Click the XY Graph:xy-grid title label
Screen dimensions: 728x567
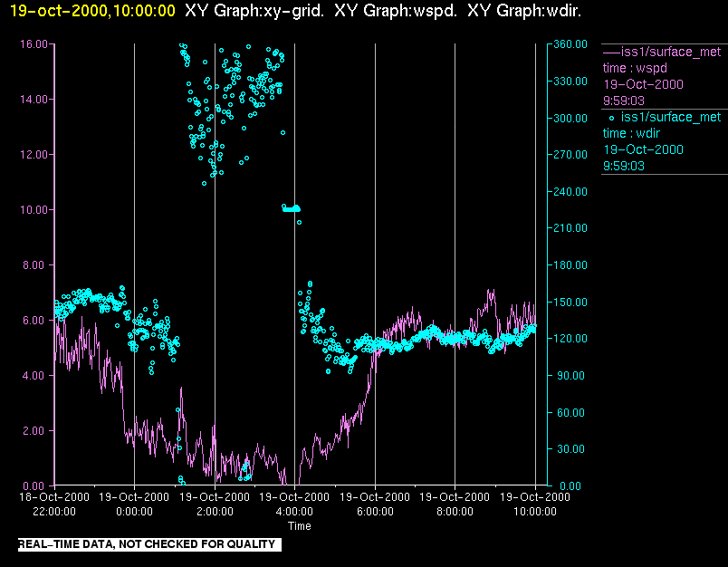pyautogui.click(x=254, y=11)
